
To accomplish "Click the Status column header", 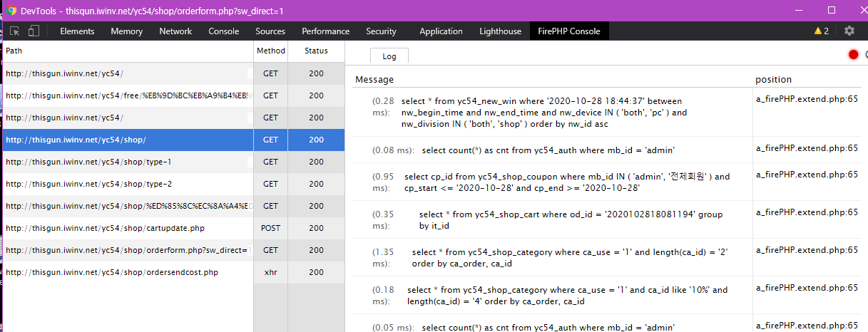I will (316, 51).
